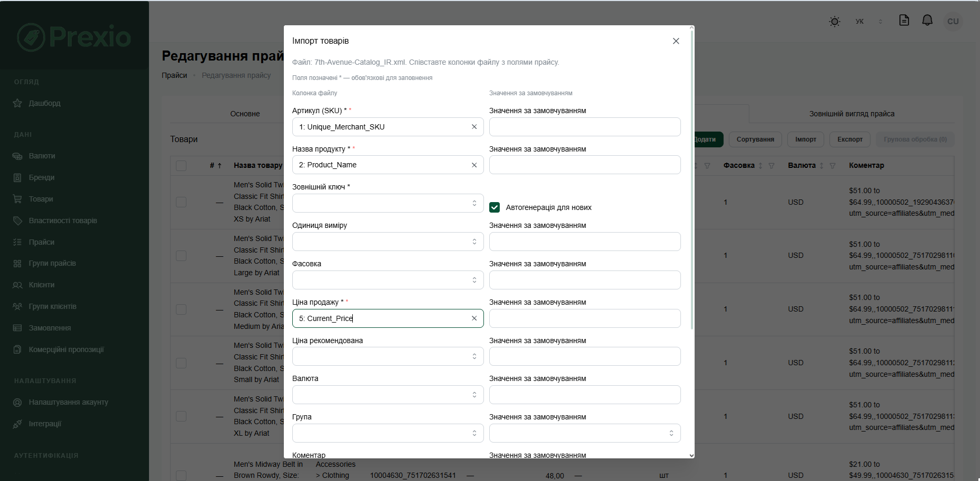980x481 pixels.
Task: Open the Фасовка column dropdown
Action: [388, 280]
